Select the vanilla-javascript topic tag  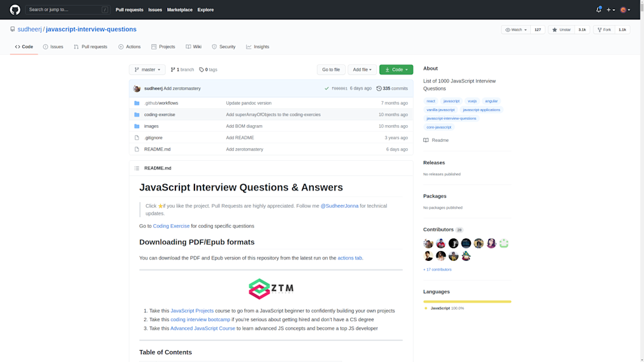pyautogui.click(x=440, y=110)
